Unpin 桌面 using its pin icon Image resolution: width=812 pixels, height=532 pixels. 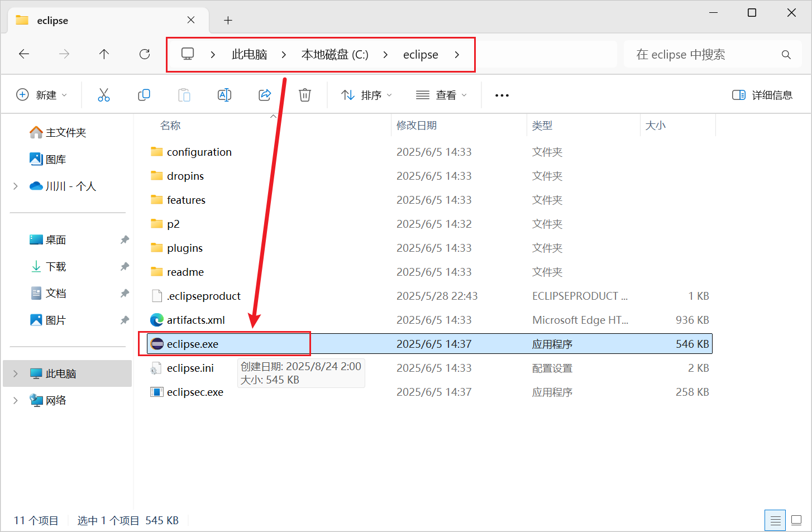pos(125,239)
